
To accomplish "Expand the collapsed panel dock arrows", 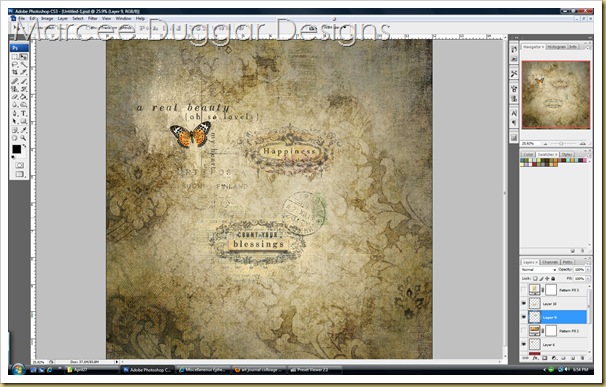I will click(515, 38).
